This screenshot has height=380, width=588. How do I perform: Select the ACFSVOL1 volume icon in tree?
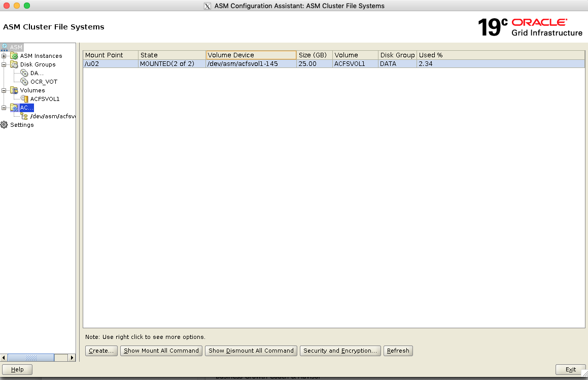(x=24, y=99)
